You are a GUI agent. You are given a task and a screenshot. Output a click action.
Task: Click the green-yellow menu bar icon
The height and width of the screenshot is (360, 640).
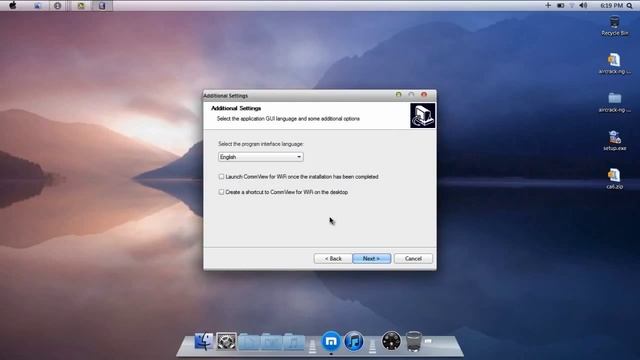click(x=81, y=6)
